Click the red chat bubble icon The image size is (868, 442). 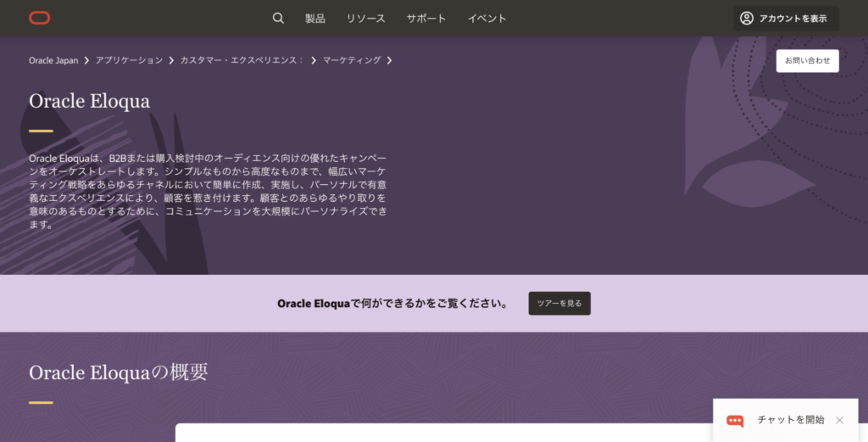point(735,421)
